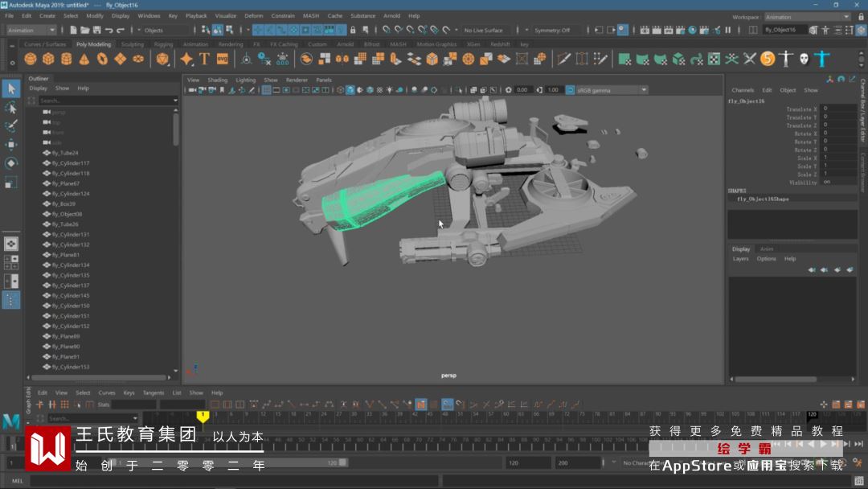Click the multi-cut knife tool shelf icon
Image resolution: width=868 pixels, height=489 pixels.
(x=564, y=59)
